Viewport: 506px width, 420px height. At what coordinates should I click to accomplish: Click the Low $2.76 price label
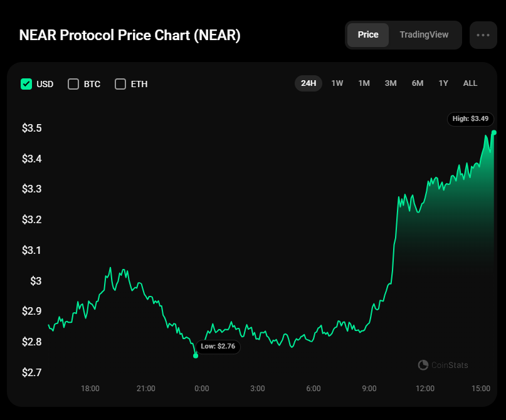[217, 346]
